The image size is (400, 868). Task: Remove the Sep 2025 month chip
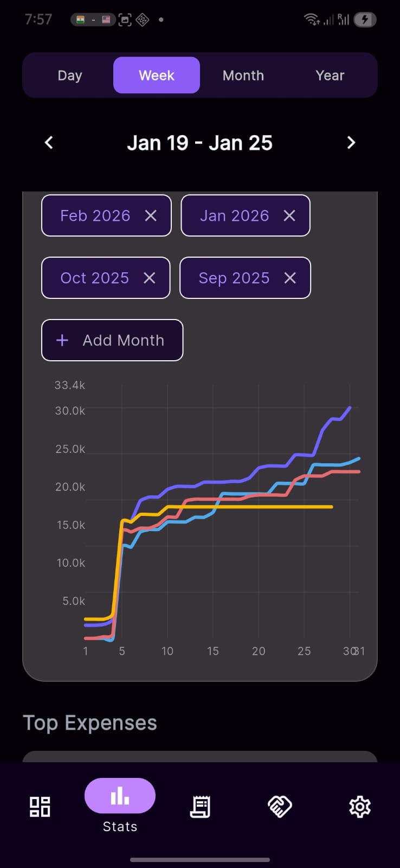click(290, 278)
